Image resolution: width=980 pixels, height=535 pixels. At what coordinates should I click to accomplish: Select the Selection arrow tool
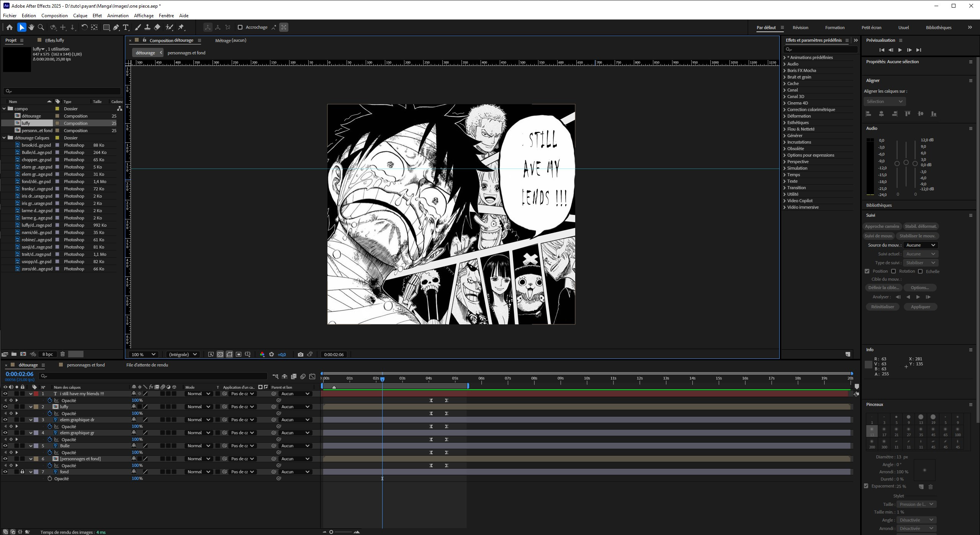pos(21,27)
